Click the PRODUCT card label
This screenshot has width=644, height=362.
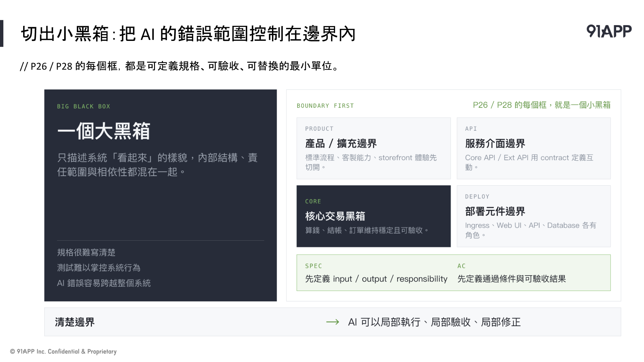pos(319,129)
